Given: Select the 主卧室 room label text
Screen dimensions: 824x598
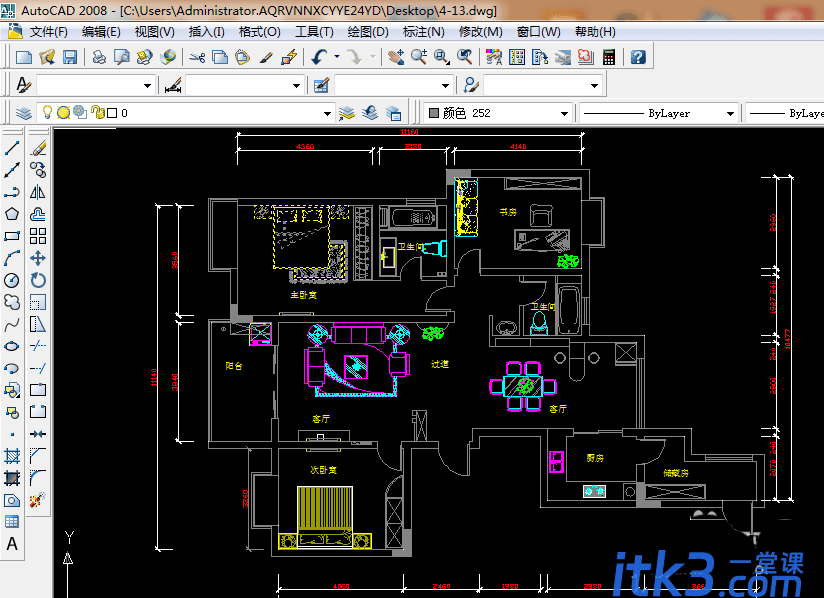Looking at the screenshot, I should (304, 295).
